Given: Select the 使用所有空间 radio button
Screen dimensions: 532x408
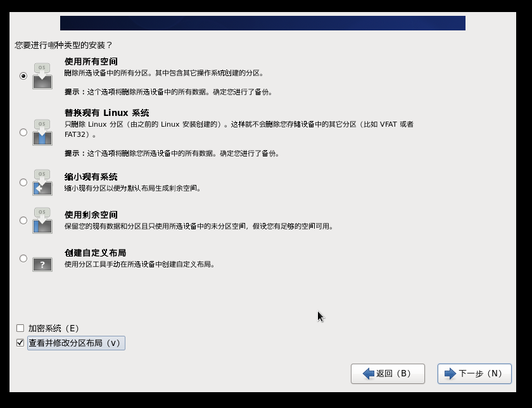Looking at the screenshot, I should pos(23,75).
